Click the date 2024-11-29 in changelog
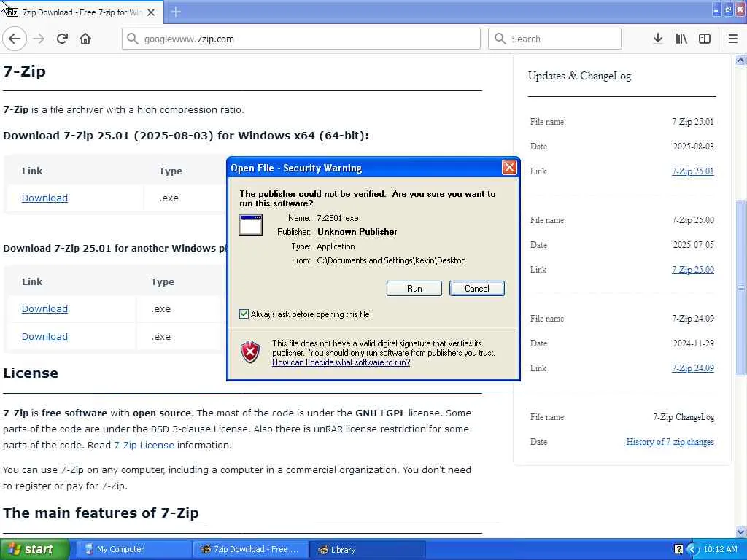 693,343
